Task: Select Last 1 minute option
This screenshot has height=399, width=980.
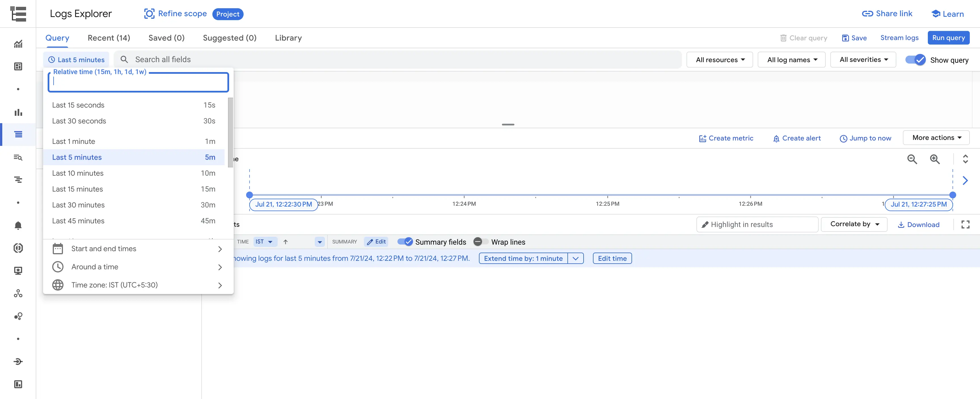Action: tap(134, 141)
